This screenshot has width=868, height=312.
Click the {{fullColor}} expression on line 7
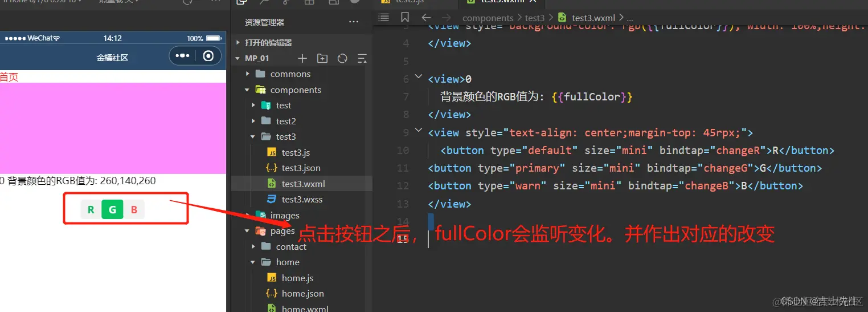(x=592, y=97)
